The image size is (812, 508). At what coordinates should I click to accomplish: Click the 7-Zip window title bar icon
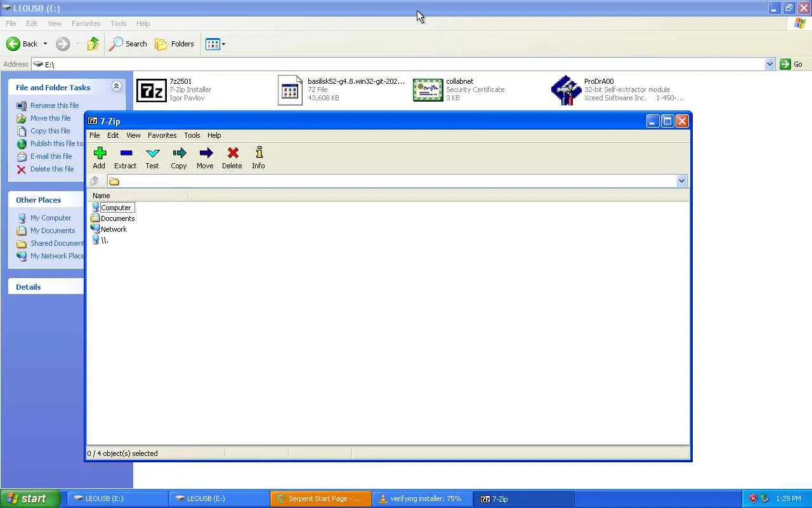(93, 121)
